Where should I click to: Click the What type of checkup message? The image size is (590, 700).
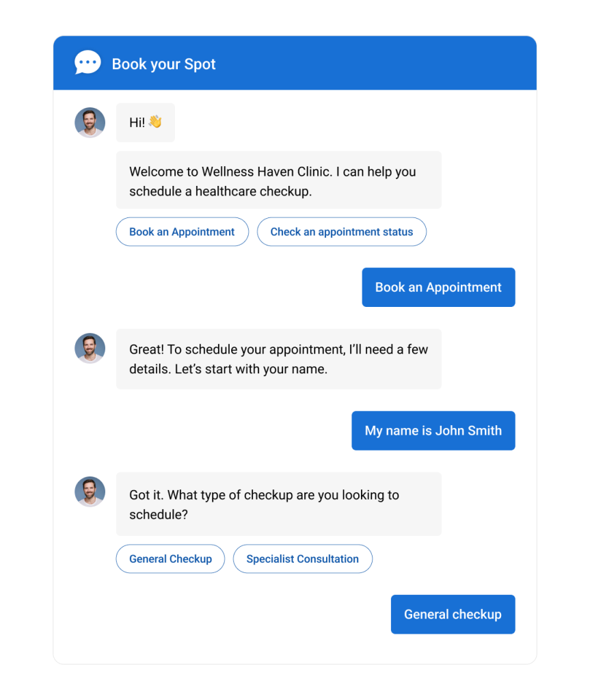pos(278,504)
